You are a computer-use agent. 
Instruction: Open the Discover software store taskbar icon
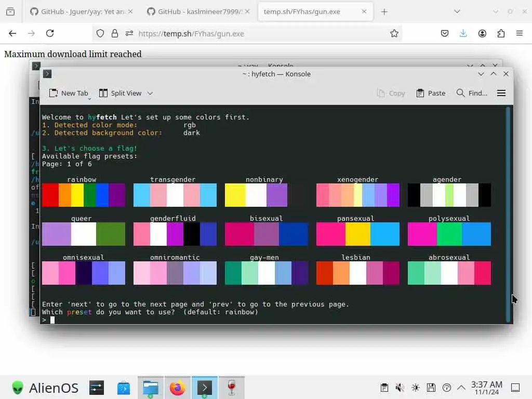pos(124,388)
